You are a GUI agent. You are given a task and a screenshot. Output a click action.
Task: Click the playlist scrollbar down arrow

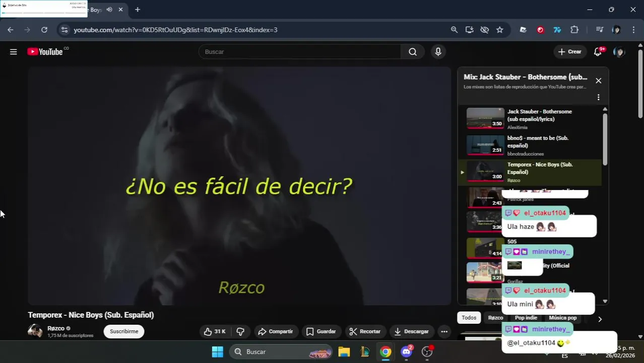pyautogui.click(x=605, y=301)
